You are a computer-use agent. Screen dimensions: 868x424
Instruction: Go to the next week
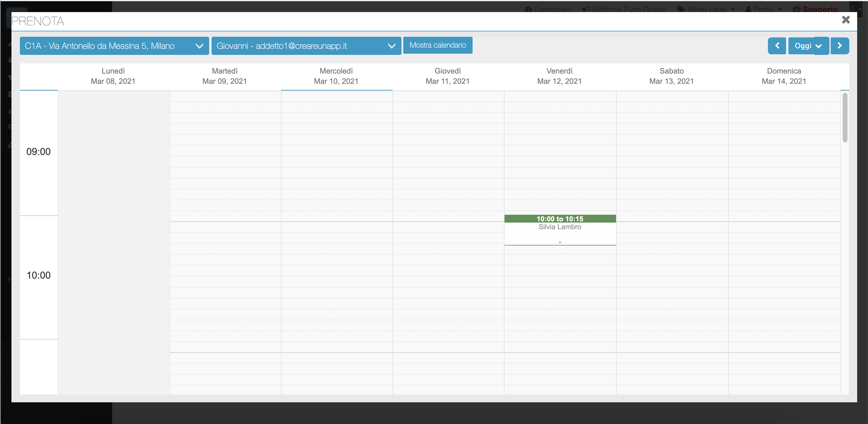pos(839,46)
